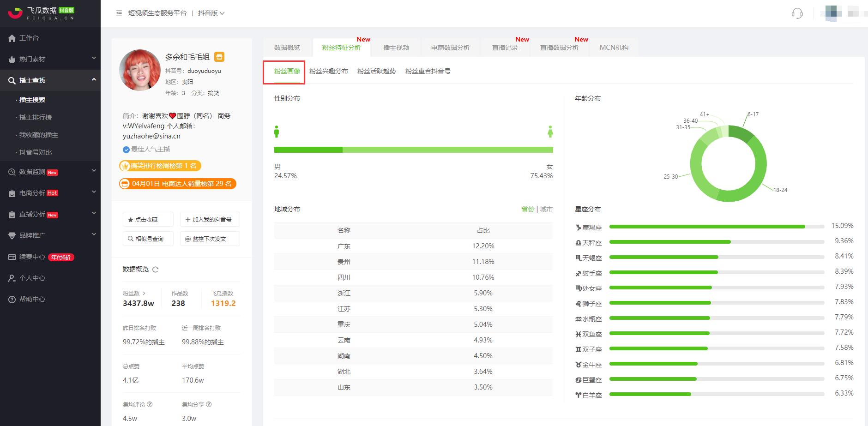Click the 工作台 home icon
Viewport: 868px width, 426px height.
tap(12, 38)
